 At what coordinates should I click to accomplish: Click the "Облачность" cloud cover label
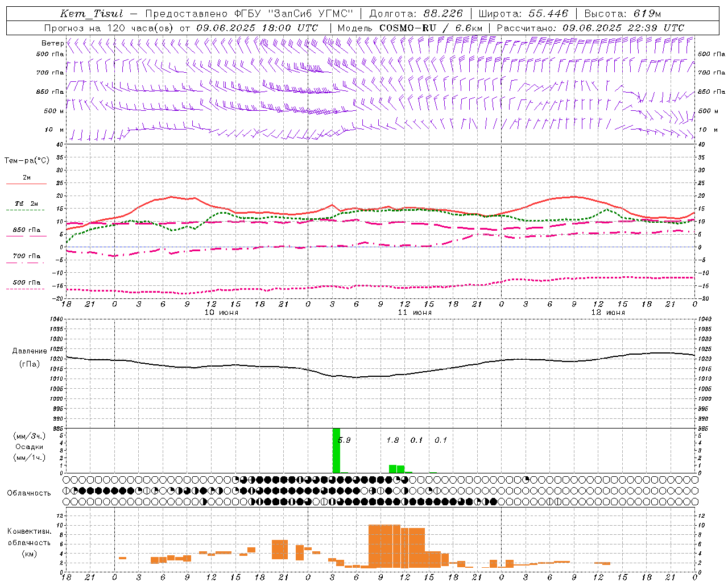point(29,493)
